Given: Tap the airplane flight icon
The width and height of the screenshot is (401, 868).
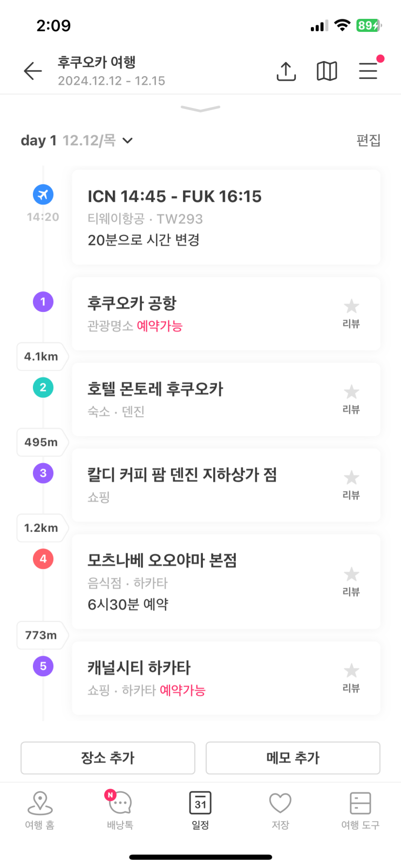Looking at the screenshot, I should 43,194.
